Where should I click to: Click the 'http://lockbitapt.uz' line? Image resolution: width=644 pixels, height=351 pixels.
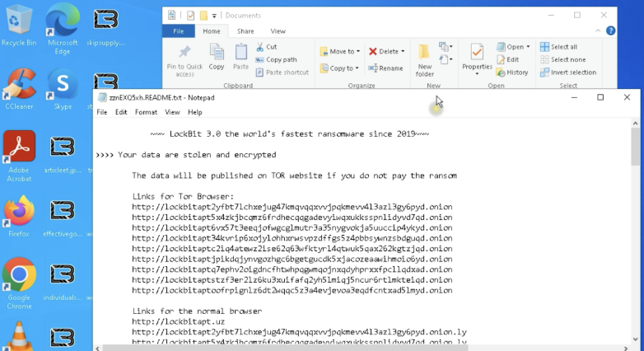(178, 322)
